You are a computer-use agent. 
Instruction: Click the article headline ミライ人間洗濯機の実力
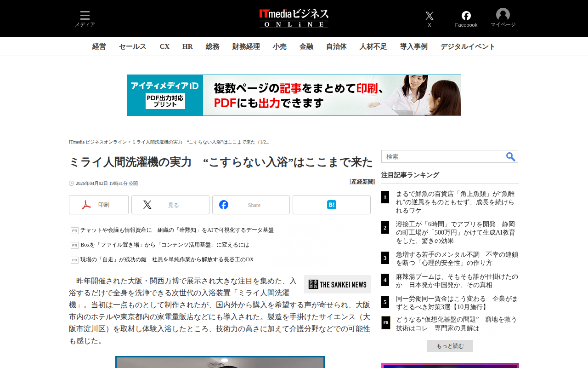click(221, 162)
